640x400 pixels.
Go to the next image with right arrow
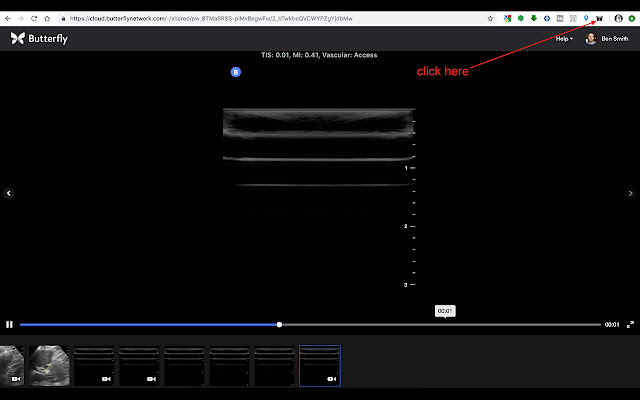(x=631, y=193)
